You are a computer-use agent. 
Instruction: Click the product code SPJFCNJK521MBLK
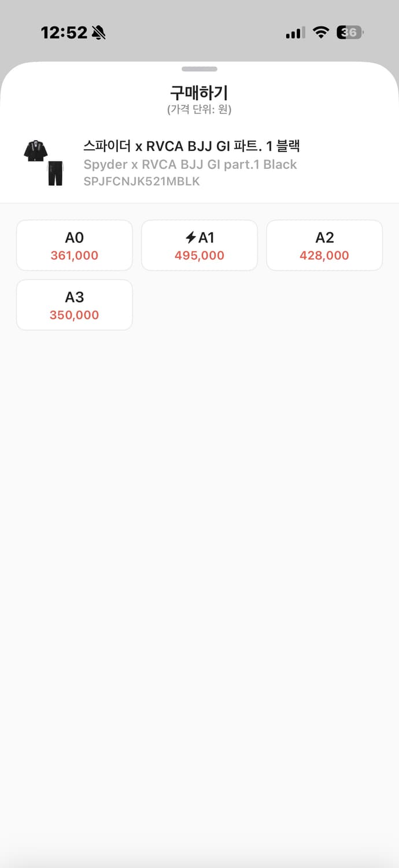pyautogui.click(x=142, y=181)
